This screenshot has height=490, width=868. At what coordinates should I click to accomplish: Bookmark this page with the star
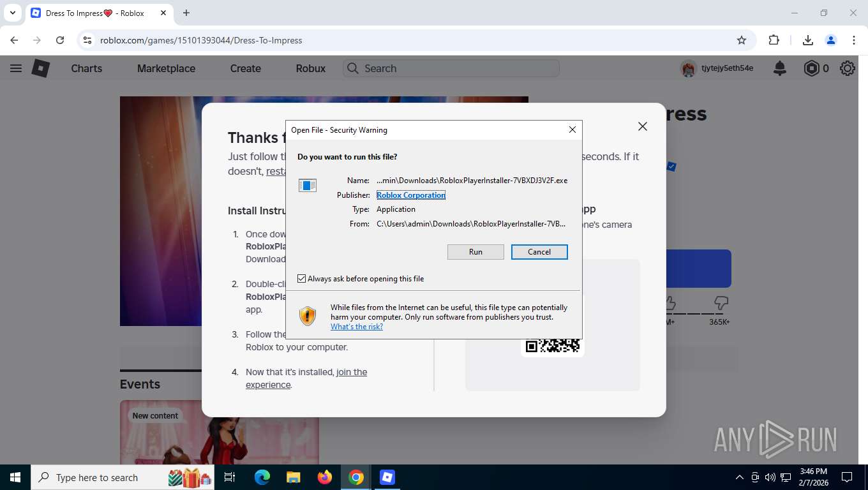[742, 40]
